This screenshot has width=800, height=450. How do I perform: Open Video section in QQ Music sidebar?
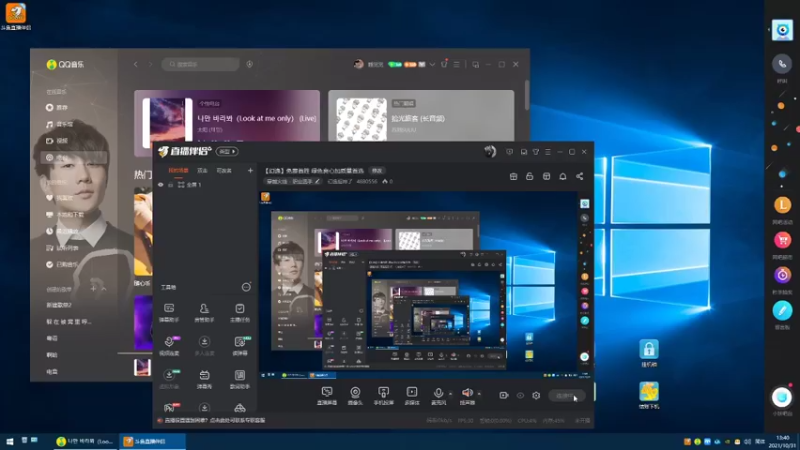57,141
